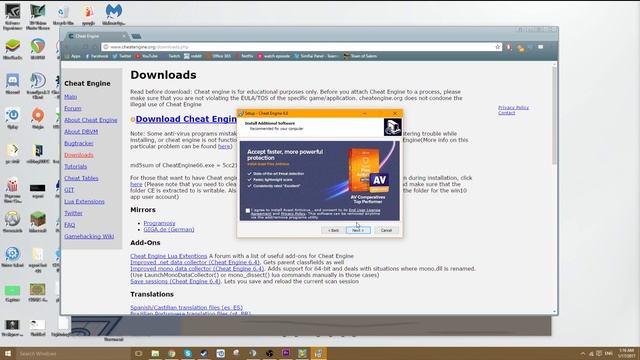Image resolution: width=640 pixels, height=360 pixels.
Task: Open OBS Studio from the taskbar
Action: click(x=269, y=353)
